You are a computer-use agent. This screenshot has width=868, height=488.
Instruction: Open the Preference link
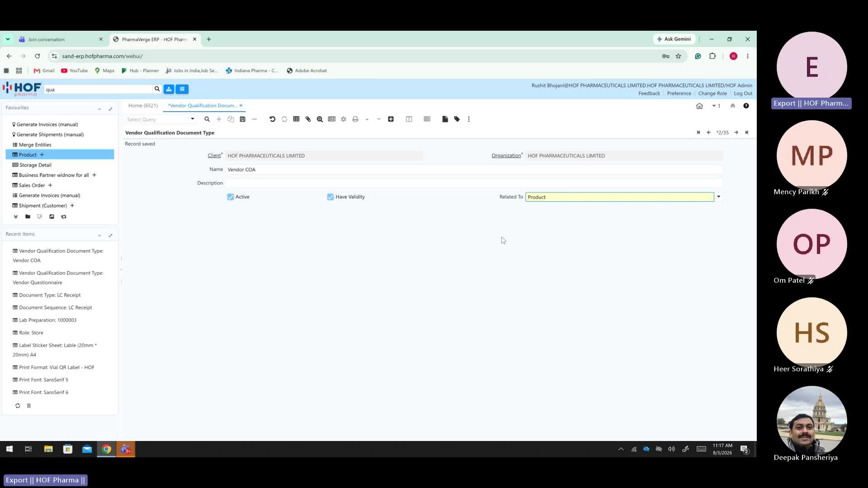(679, 94)
